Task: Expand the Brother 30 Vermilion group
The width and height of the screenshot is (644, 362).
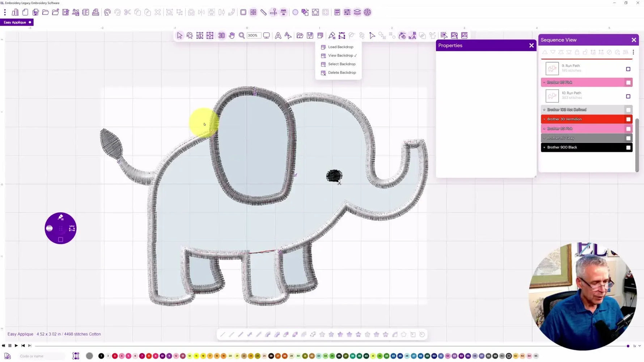Action: [x=544, y=119]
